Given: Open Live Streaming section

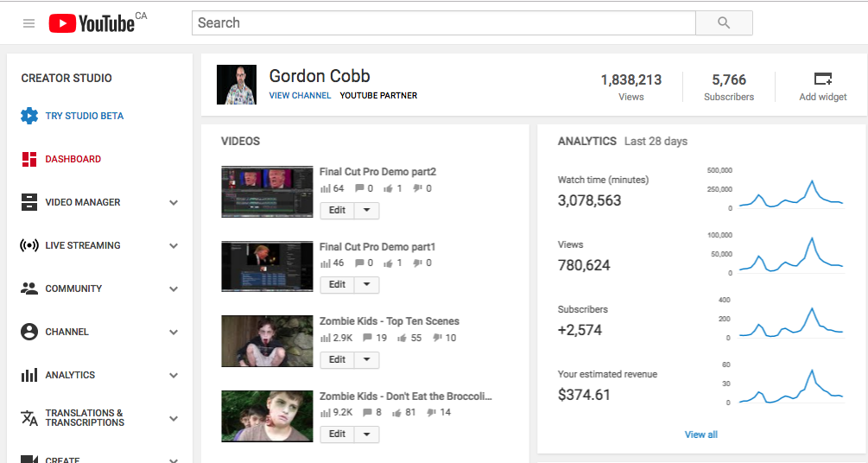Looking at the screenshot, I should (x=83, y=245).
